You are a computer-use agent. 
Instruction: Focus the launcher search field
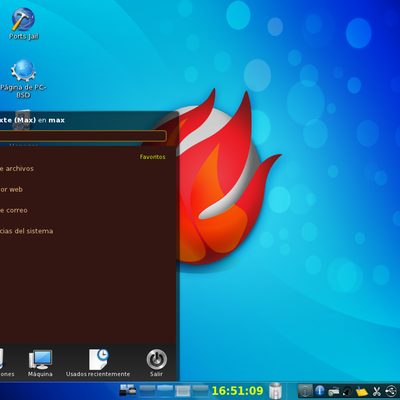pos(83,136)
